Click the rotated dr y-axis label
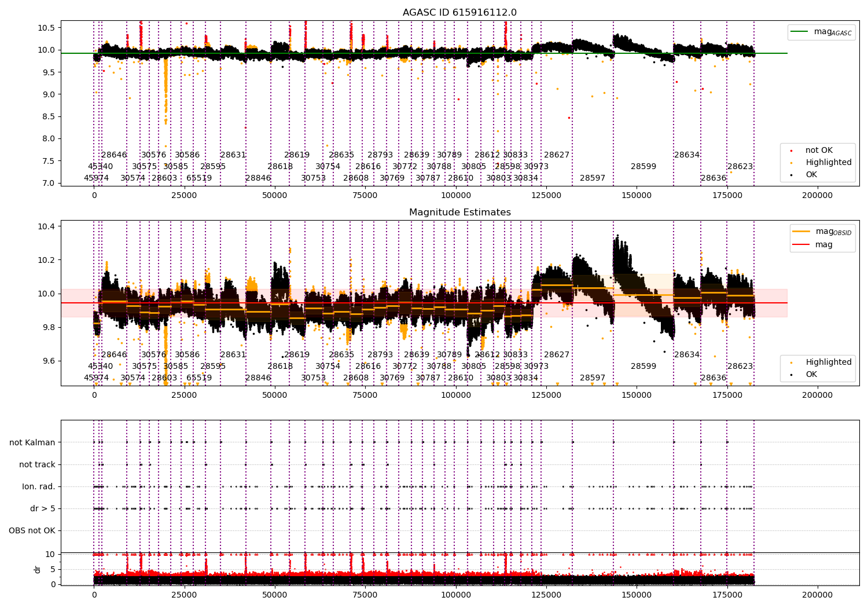The height and width of the screenshot is (608, 868). click(38, 569)
